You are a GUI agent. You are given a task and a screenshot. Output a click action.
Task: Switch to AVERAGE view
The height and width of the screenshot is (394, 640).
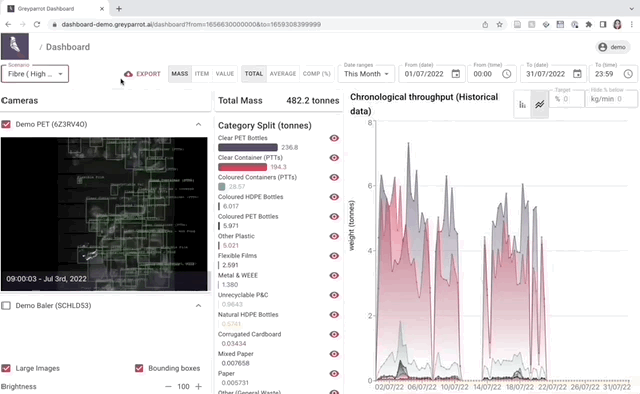(282, 74)
